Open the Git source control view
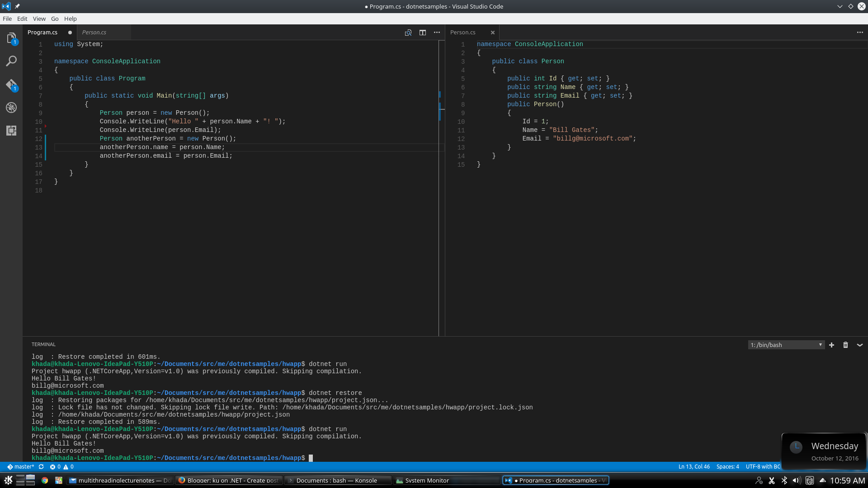The width and height of the screenshot is (868, 488). coord(11,85)
